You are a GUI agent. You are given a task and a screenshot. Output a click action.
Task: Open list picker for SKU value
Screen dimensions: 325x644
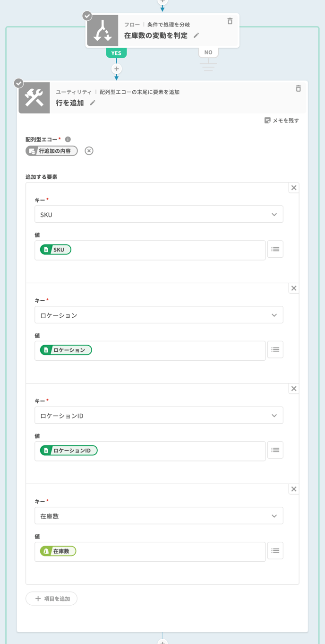click(275, 249)
